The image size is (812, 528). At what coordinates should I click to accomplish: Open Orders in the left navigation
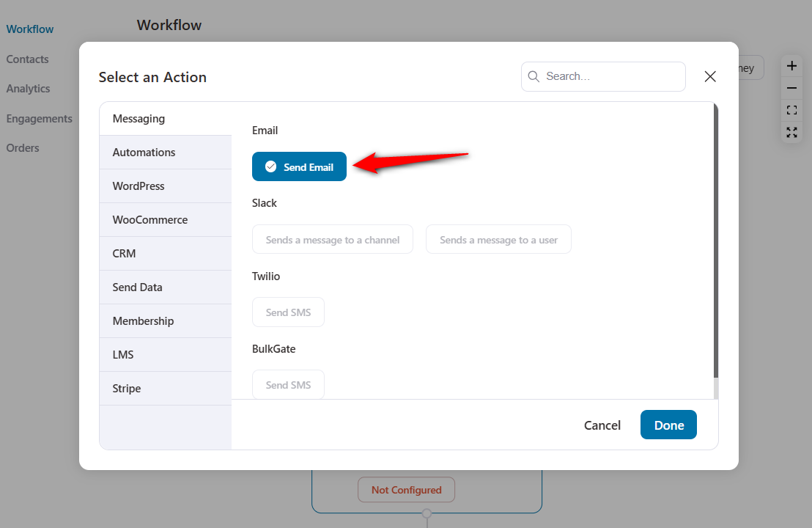pyautogui.click(x=22, y=147)
